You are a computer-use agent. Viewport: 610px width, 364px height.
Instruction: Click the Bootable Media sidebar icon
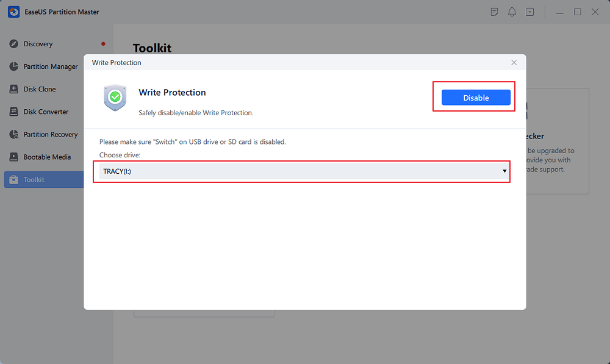coord(13,157)
